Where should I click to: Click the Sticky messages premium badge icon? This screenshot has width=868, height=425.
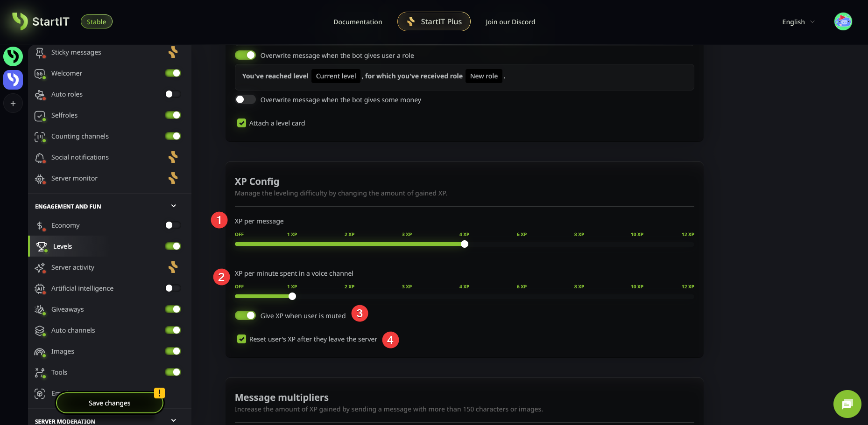[173, 52]
